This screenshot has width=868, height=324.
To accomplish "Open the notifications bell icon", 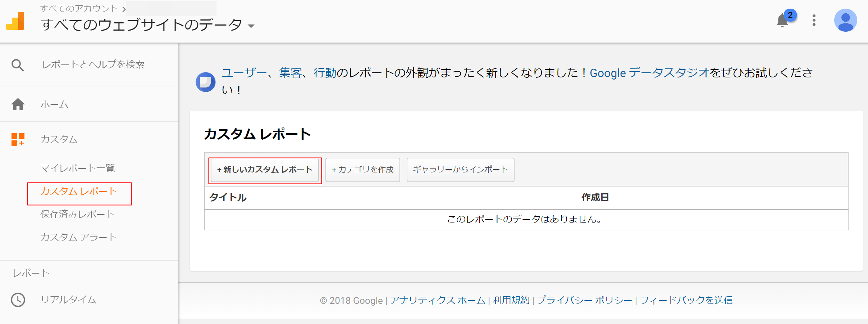I will pyautogui.click(x=782, y=20).
